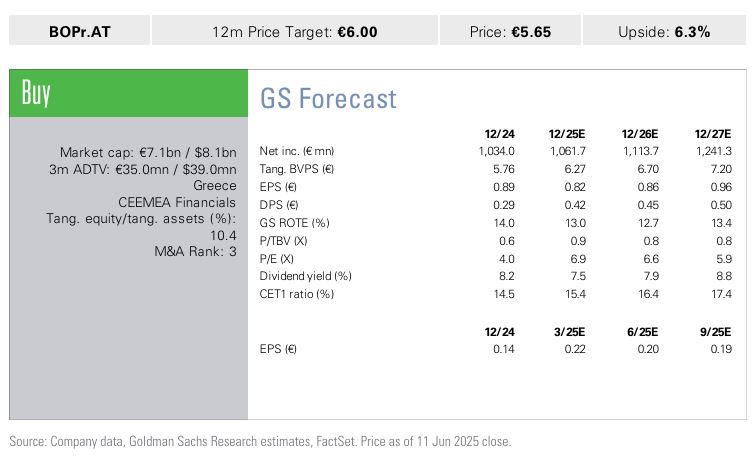755x458 pixels.
Task: Click the Market cap text line
Action: (x=148, y=152)
